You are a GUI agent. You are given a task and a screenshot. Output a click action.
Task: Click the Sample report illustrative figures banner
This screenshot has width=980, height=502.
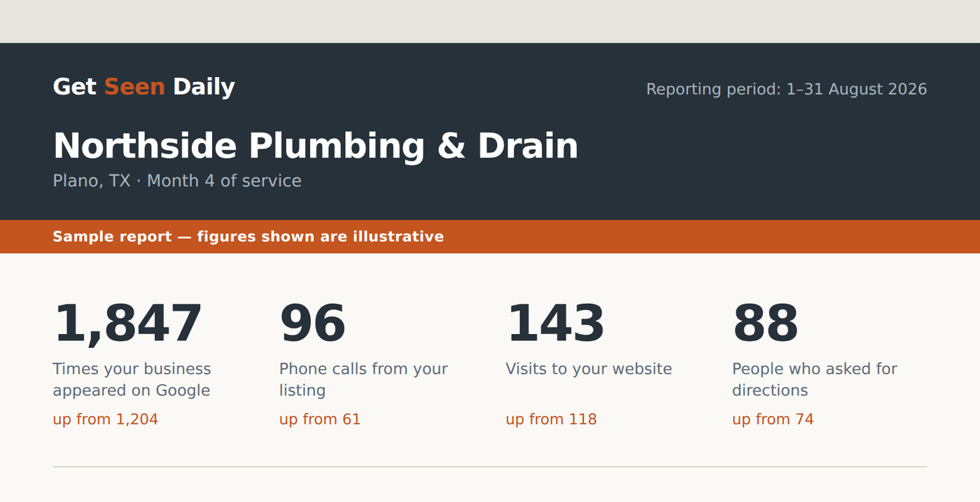pyautogui.click(x=490, y=237)
